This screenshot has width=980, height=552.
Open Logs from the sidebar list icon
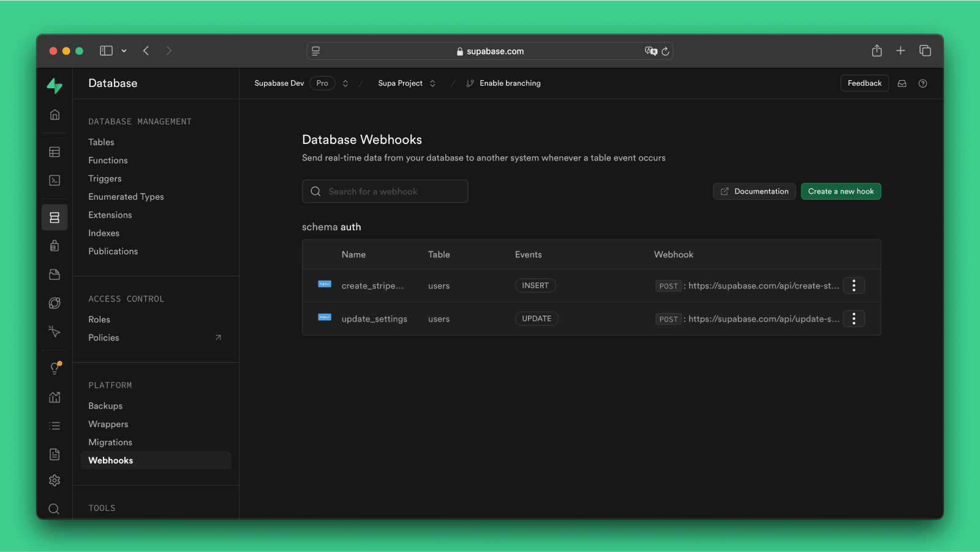pyautogui.click(x=55, y=425)
